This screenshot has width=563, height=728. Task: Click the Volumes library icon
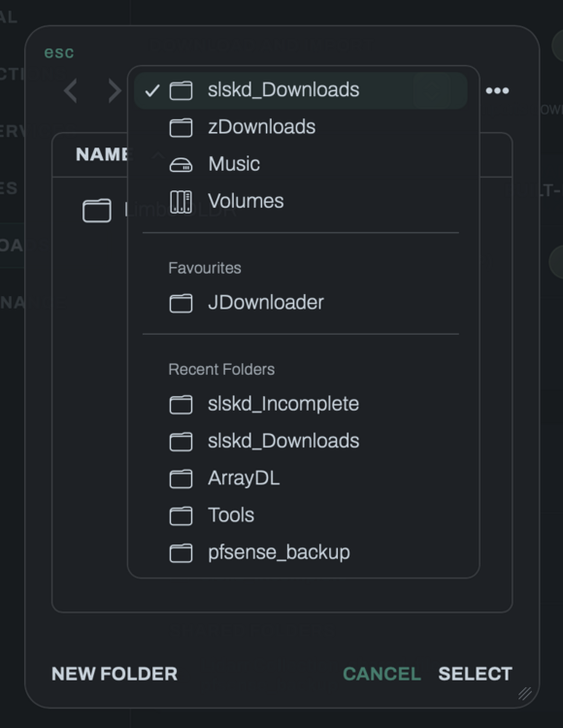[181, 202]
